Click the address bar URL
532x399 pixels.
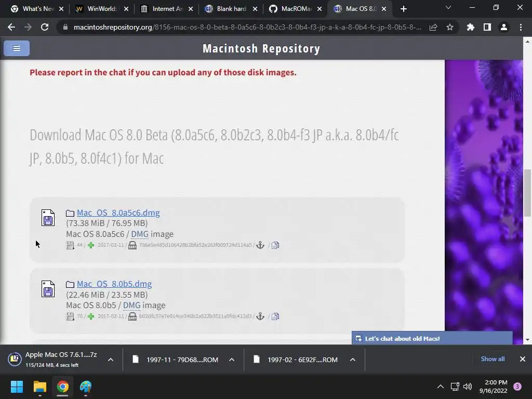click(247, 27)
